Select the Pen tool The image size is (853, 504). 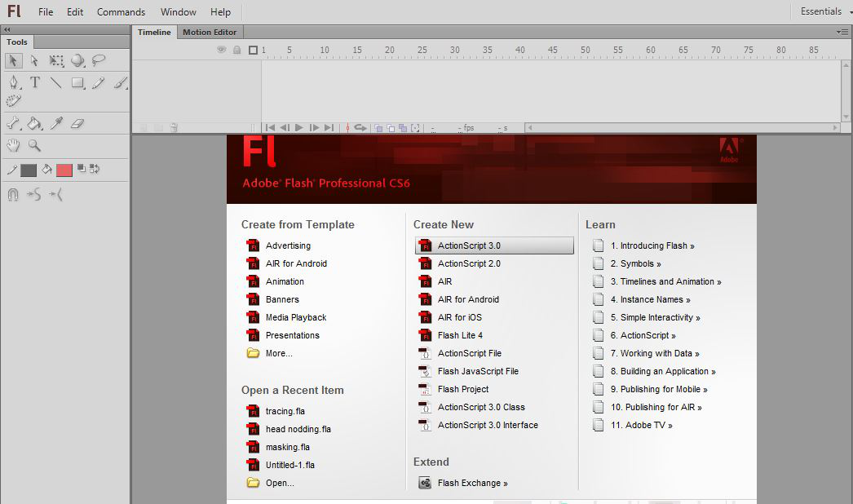pyautogui.click(x=14, y=82)
